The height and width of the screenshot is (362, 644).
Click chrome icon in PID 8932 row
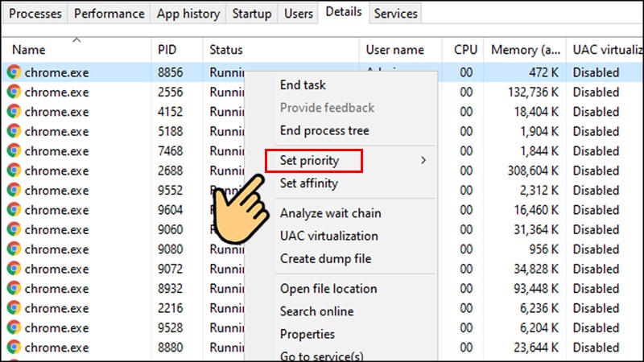pyautogui.click(x=14, y=289)
